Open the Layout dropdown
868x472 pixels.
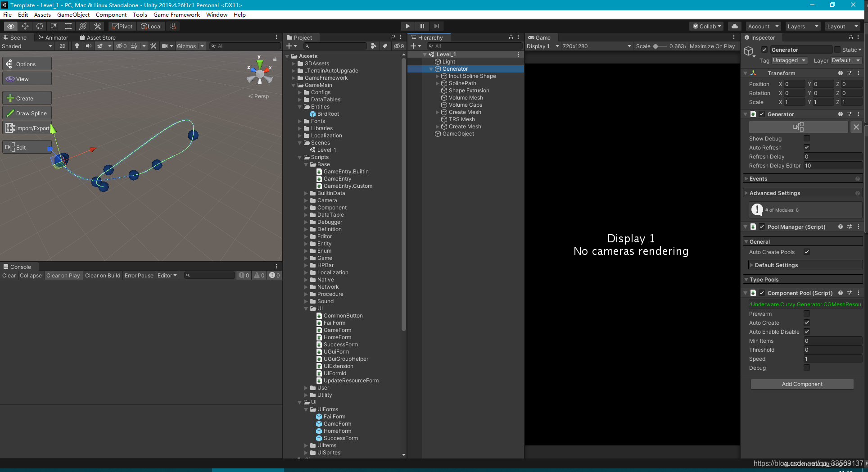[x=843, y=26]
